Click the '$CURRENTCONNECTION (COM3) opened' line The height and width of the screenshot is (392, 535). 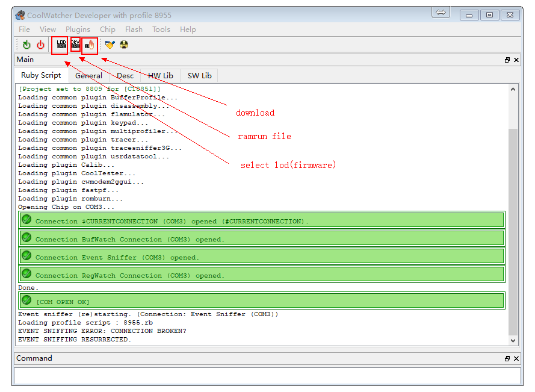pyautogui.click(x=262, y=220)
